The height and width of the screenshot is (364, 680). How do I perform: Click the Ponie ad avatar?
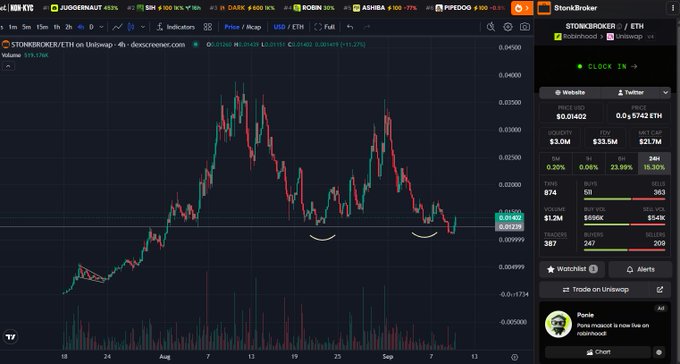(x=558, y=324)
